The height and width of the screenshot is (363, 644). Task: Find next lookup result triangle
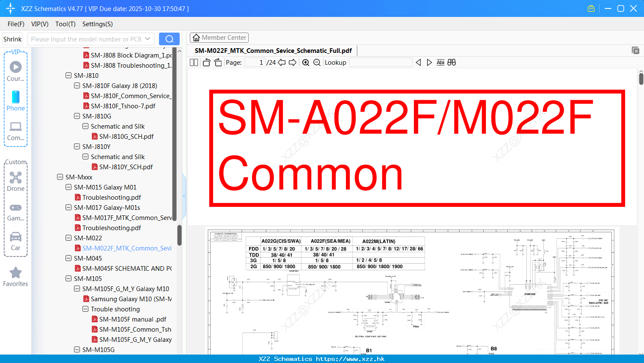[x=429, y=63]
